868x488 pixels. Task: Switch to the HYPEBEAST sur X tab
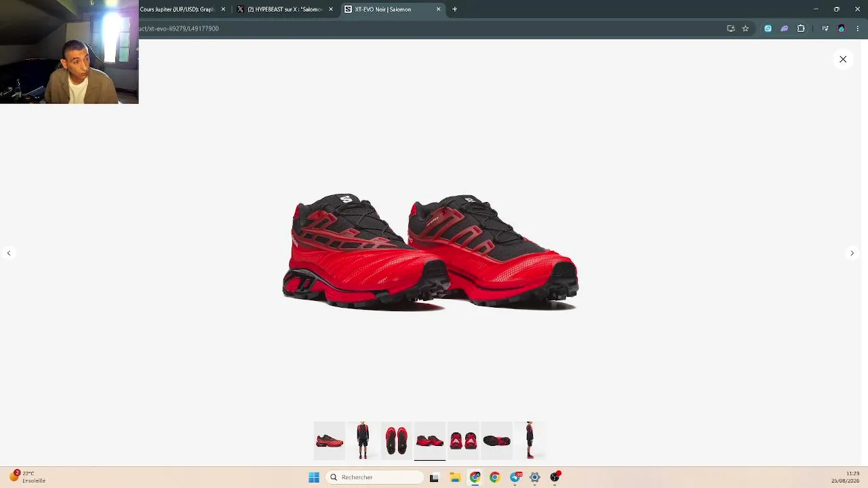(285, 9)
